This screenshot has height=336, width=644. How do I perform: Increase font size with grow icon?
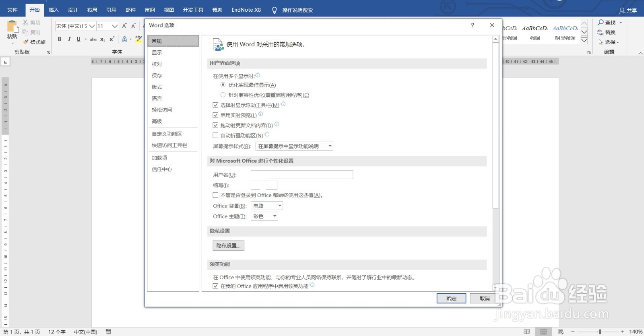click(x=124, y=26)
